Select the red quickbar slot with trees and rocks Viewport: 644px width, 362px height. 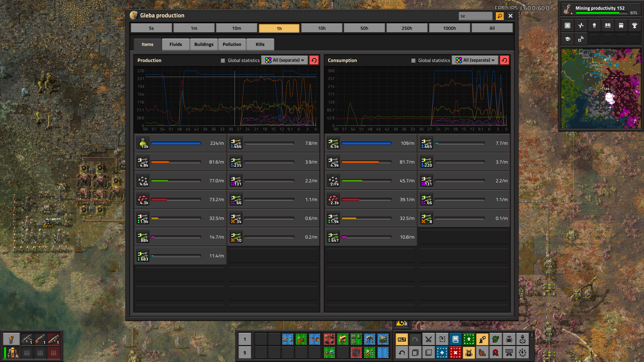tap(329, 339)
